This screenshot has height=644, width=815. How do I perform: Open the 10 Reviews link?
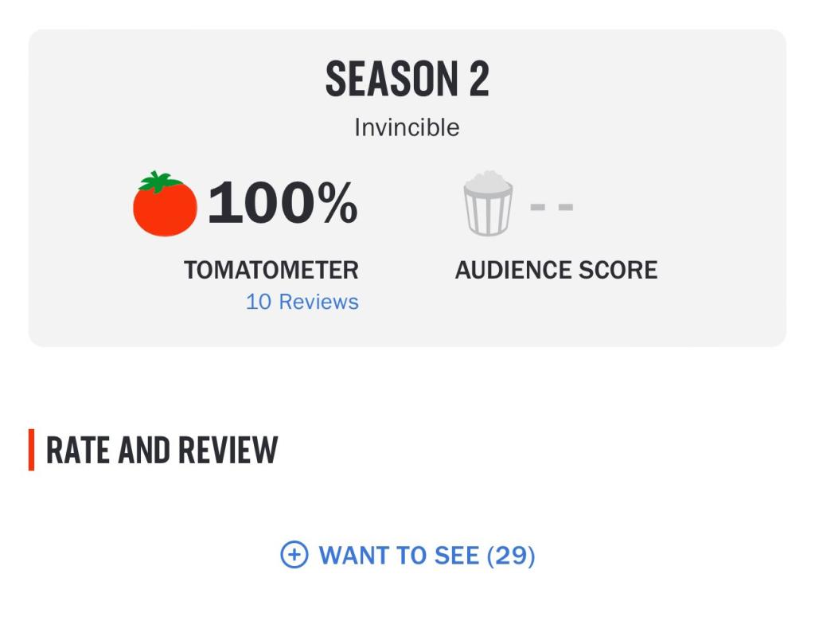point(302,302)
